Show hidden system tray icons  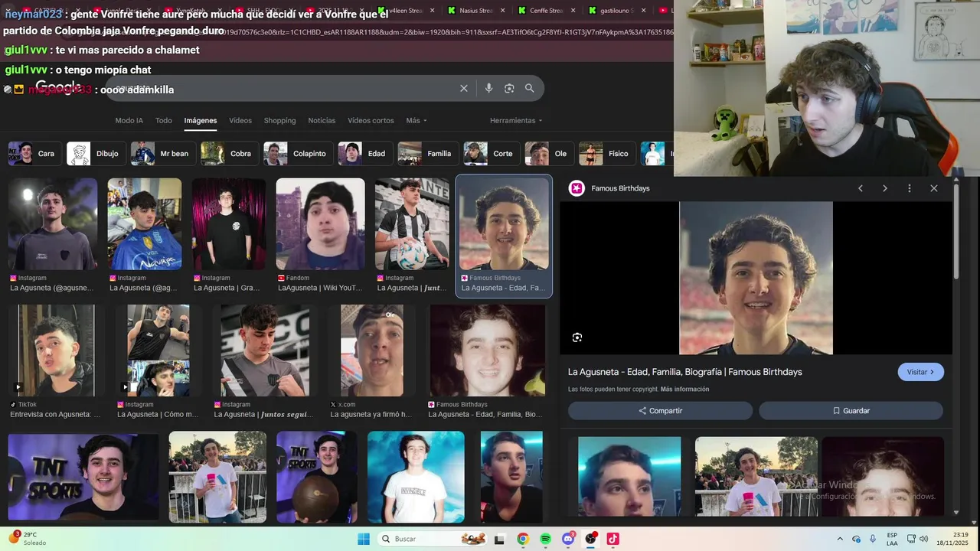[x=840, y=539]
